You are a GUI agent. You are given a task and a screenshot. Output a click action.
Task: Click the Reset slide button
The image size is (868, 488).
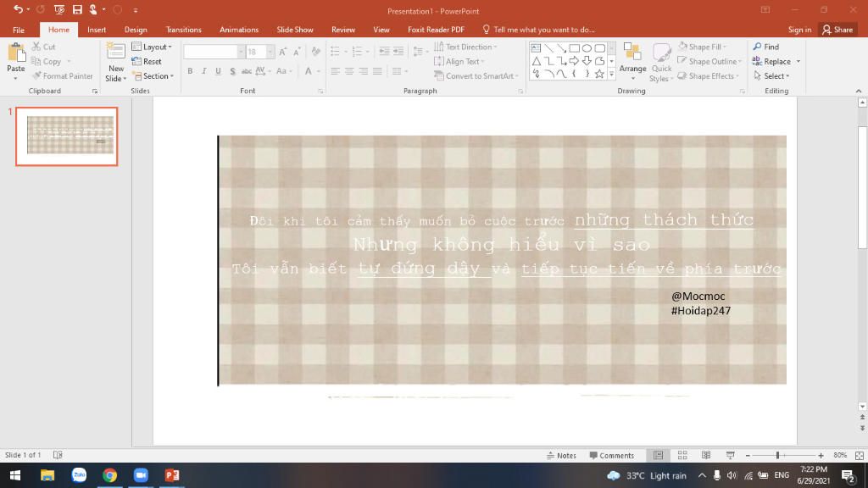click(x=147, y=61)
